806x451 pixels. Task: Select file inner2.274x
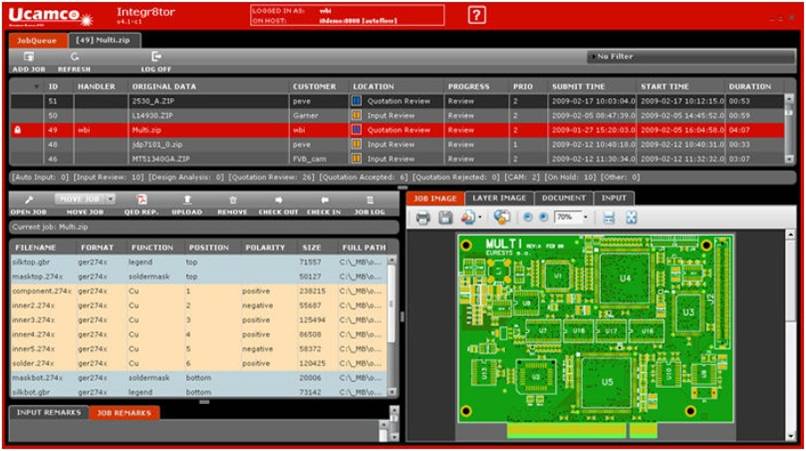(x=199, y=305)
